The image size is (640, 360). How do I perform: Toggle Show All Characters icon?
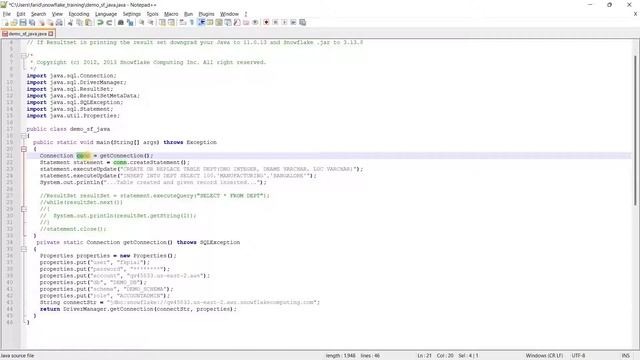click(x=191, y=22)
